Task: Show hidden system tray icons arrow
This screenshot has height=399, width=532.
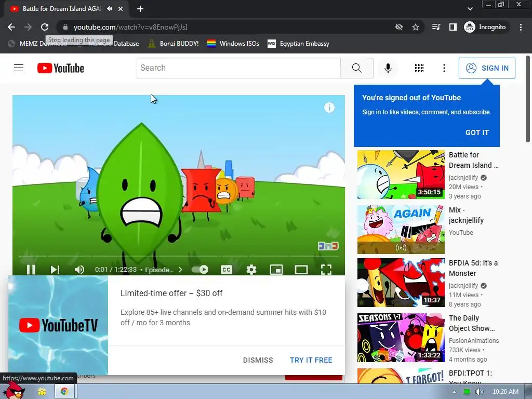Action: 454,392
